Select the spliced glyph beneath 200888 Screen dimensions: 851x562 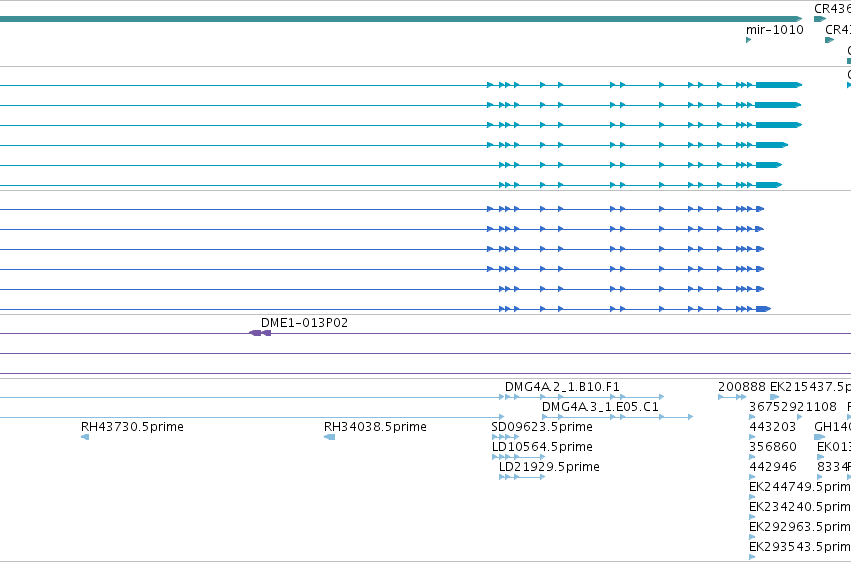pos(732,397)
